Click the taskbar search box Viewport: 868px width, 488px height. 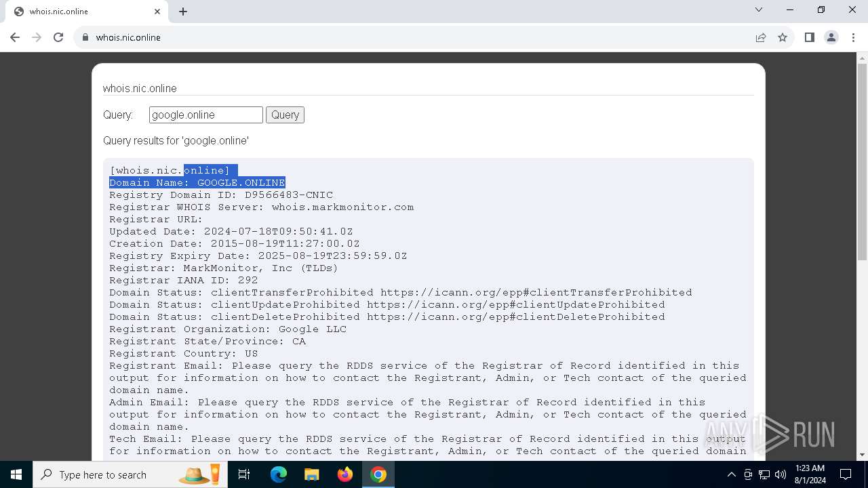click(x=131, y=474)
